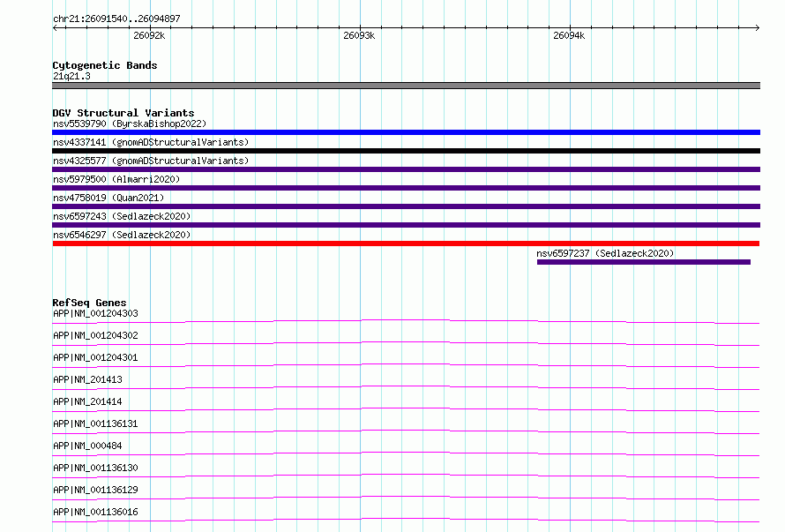Open transcript APP|NM_001204303
The image size is (785, 532).
pos(95,313)
